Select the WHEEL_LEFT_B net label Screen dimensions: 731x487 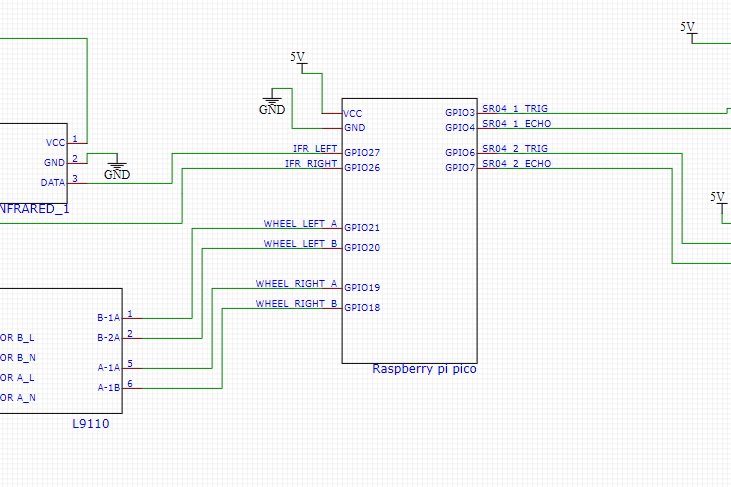(300, 244)
